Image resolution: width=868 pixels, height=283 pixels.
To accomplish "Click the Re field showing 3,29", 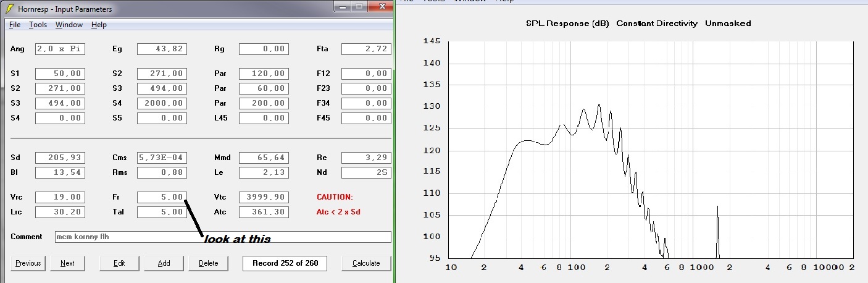I will 366,158.
